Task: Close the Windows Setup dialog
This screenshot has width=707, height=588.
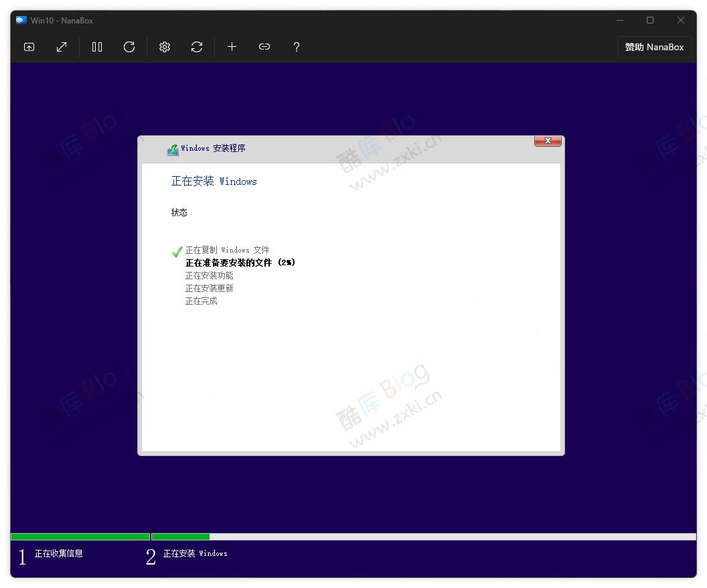Action: (x=548, y=141)
